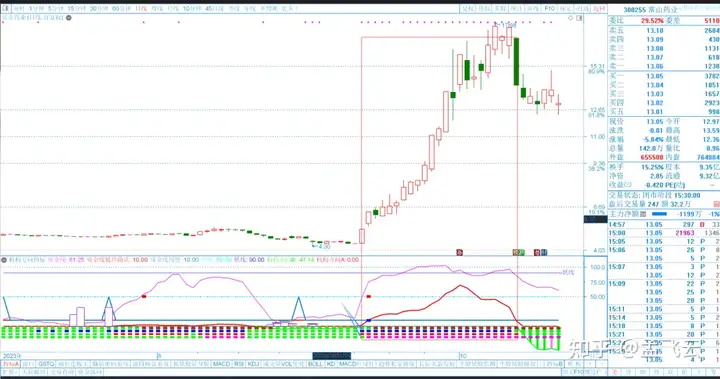Select the 15分钟 period
The width and height of the screenshot is (720, 379).
[x=77, y=9]
